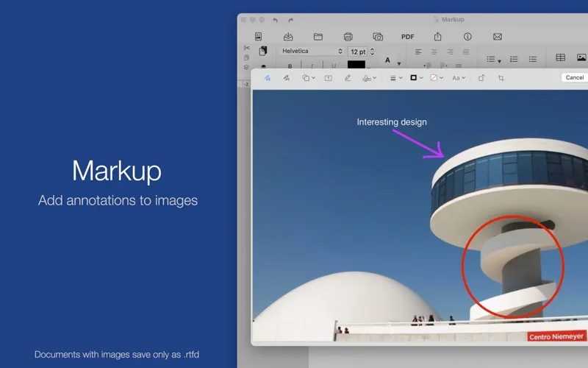The height and width of the screenshot is (368, 588).
Task: Open the Shapes tool menu
Action: [308, 78]
